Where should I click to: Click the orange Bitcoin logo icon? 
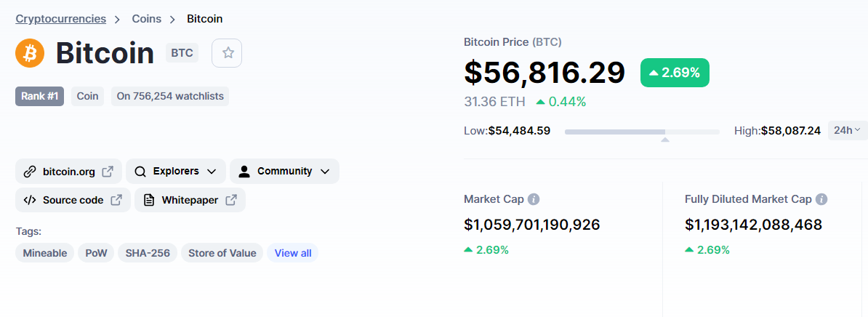click(x=30, y=53)
